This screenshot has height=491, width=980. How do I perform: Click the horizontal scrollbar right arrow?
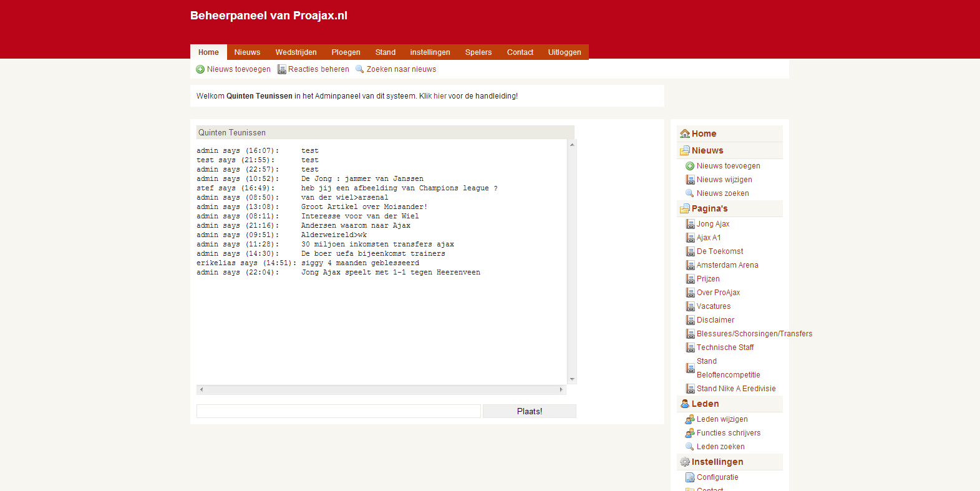click(x=561, y=389)
